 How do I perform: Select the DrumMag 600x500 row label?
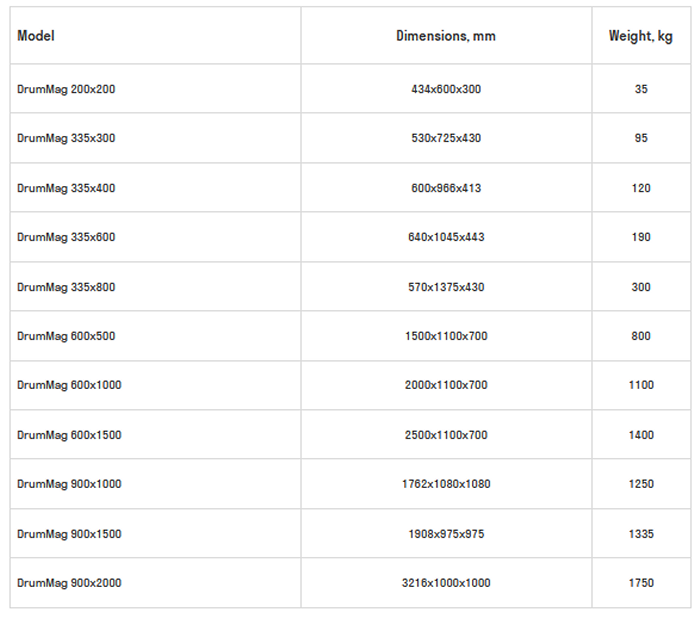click(x=66, y=336)
